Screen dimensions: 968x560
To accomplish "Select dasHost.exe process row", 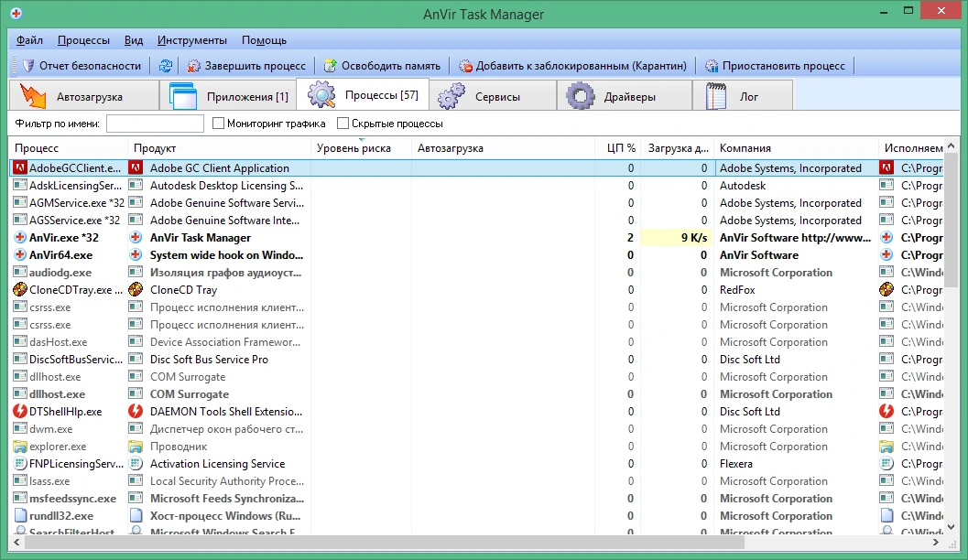I will (x=476, y=341).
